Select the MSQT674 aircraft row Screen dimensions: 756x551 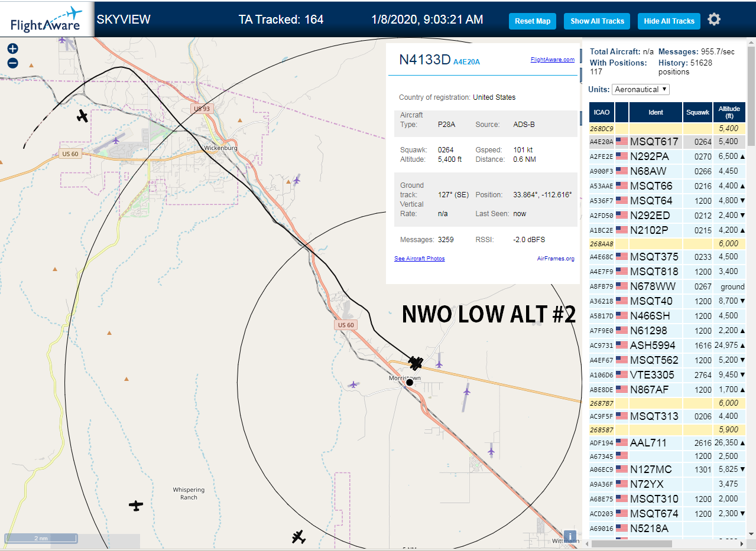click(x=667, y=514)
